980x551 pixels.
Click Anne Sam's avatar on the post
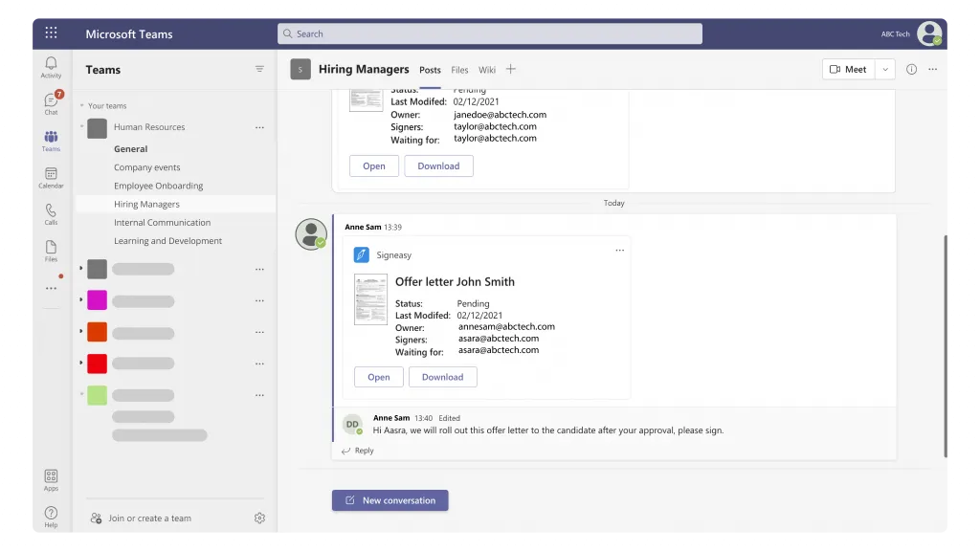pos(311,233)
